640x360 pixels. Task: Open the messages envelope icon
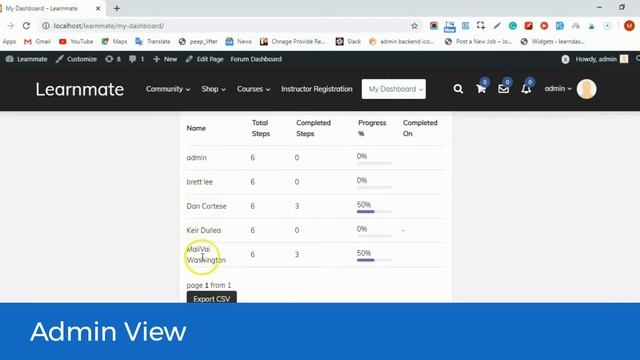coord(503,89)
